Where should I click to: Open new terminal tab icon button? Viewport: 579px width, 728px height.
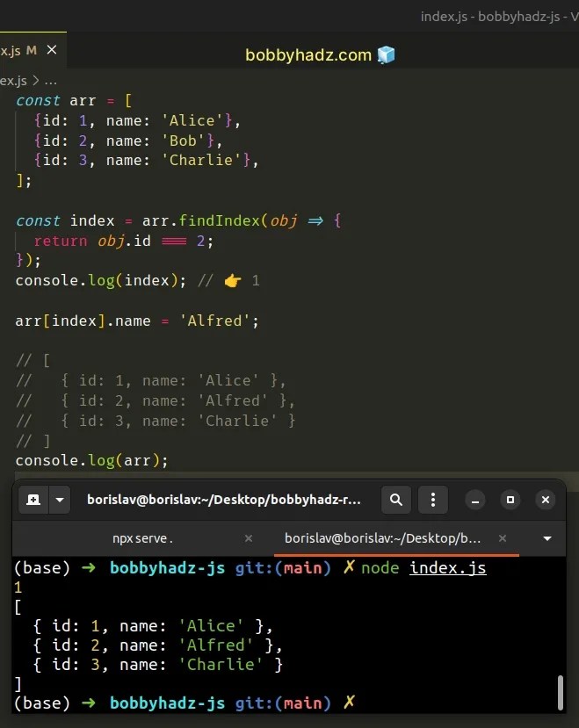point(33,500)
